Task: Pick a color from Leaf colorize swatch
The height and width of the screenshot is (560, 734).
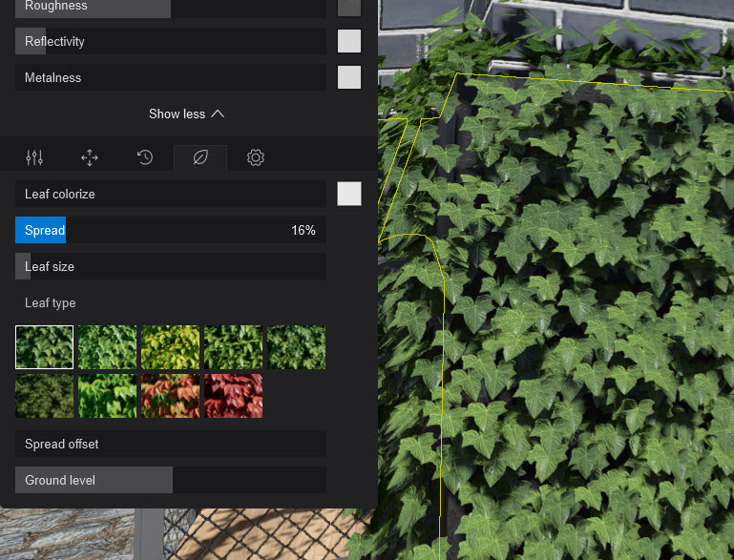Action: (x=349, y=194)
